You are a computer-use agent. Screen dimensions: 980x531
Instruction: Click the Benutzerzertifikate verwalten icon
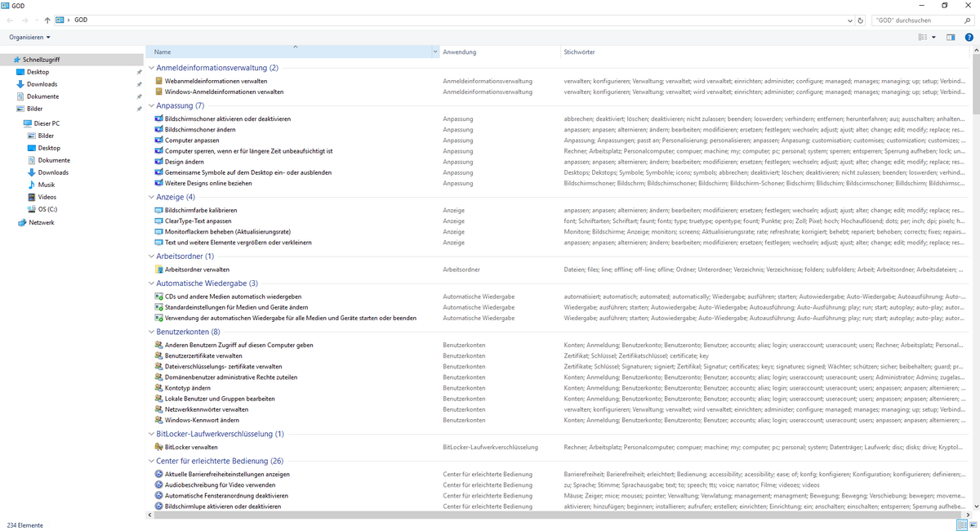tap(158, 355)
